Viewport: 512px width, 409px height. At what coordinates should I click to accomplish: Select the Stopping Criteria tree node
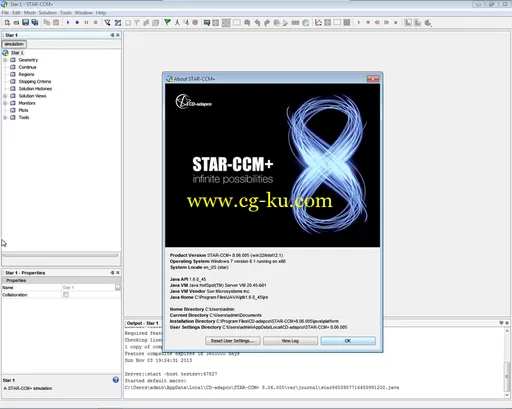click(x=35, y=81)
